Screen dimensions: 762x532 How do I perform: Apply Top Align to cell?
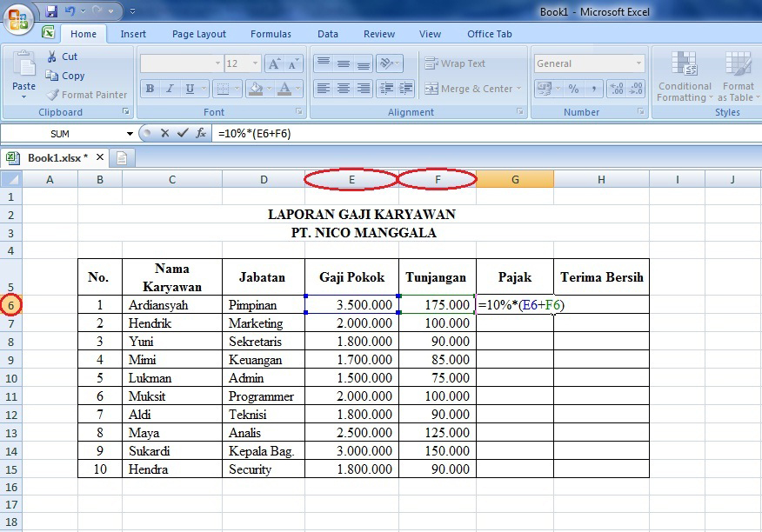tap(324, 63)
